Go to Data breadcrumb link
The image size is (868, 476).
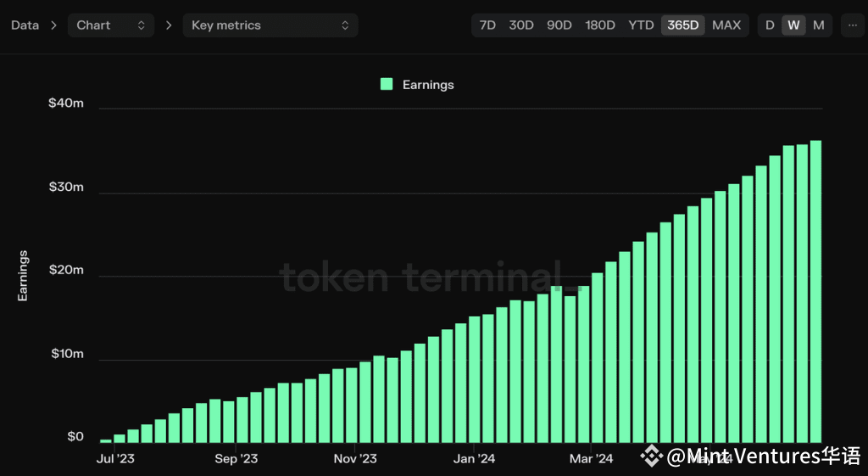coord(25,25)
